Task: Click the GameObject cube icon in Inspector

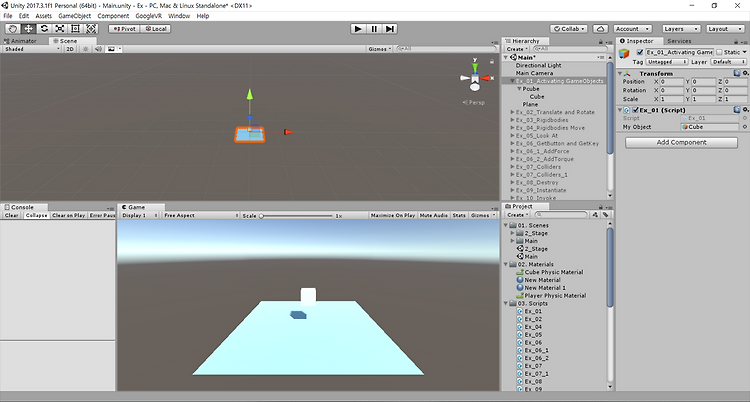Action: pos(624,54)
